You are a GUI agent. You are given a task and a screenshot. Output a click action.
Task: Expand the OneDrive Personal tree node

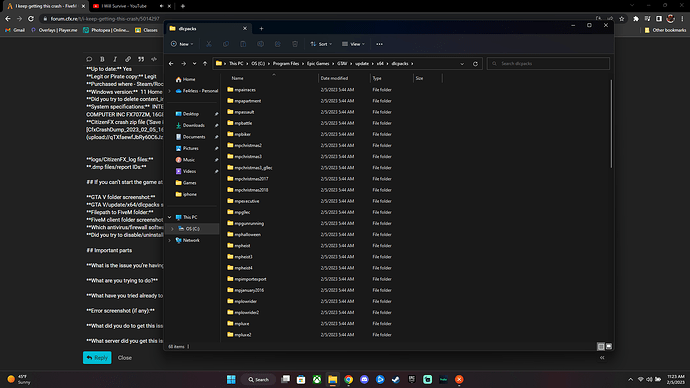coord(169,91)
